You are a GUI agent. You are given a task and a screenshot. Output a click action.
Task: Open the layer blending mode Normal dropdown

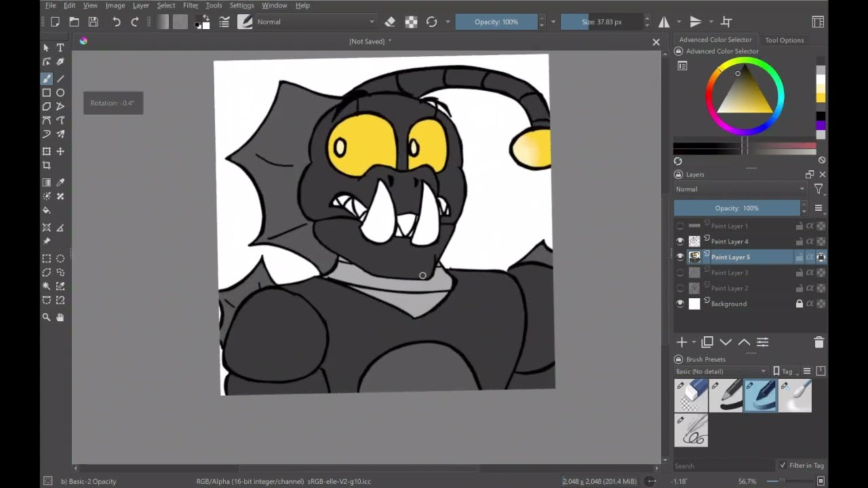point(741,189)
